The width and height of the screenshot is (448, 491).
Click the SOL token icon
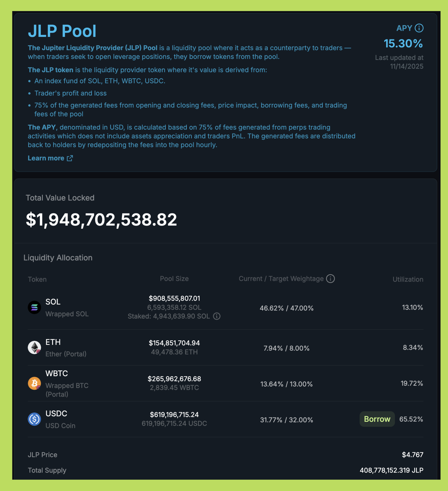click(34, 308)
